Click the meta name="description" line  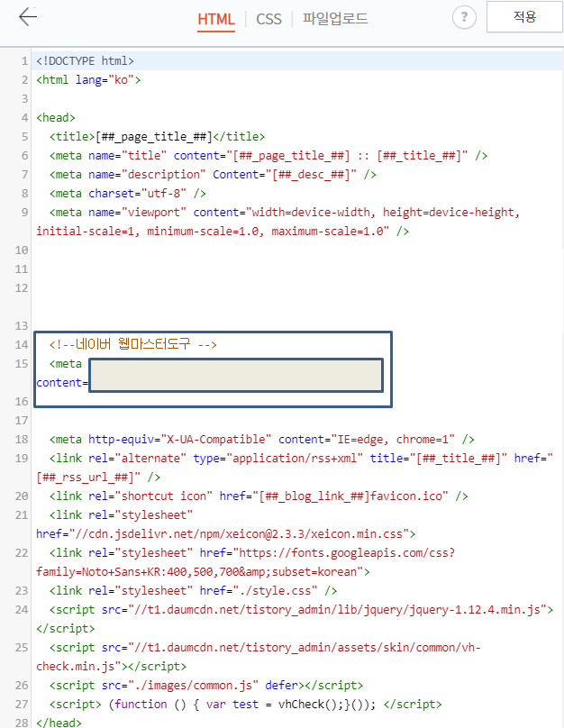point(213,175)
